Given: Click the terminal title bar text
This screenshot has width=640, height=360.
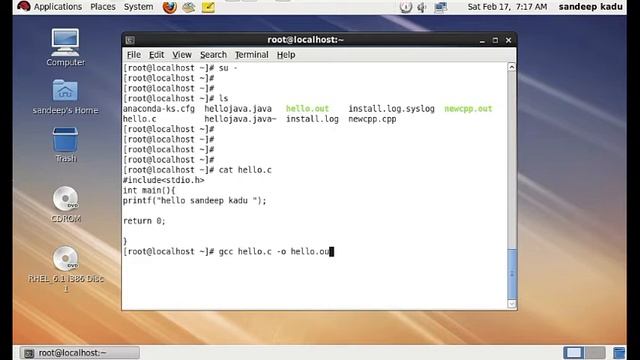Looking at the screenshot, I should (x=305, y=40).
